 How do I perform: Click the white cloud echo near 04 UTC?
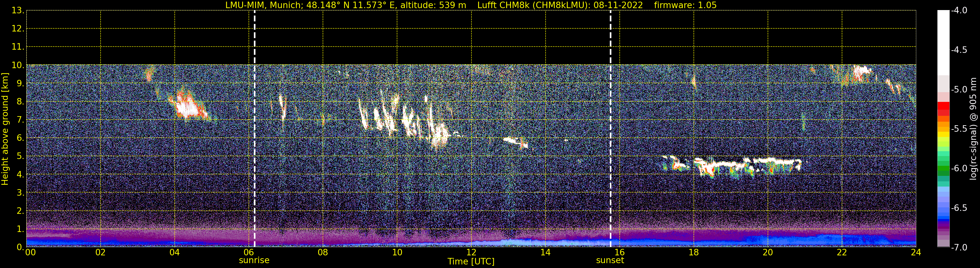(x=188, y=107)
